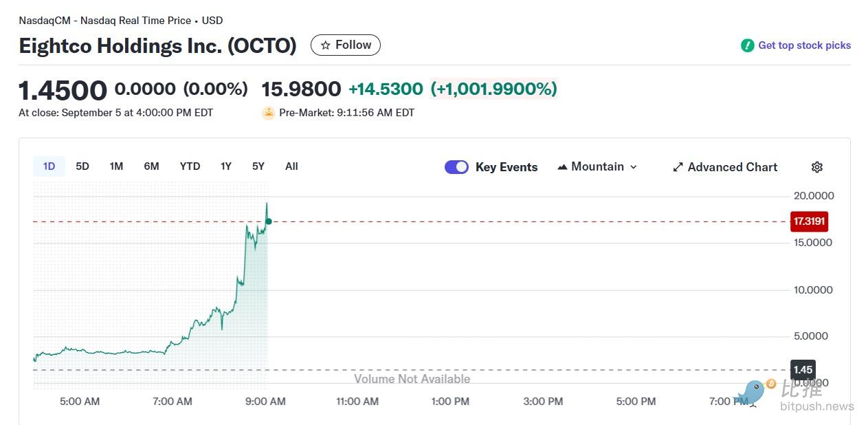Click the chart settings gear icon
Screen dimensions: 868x425
817,167
